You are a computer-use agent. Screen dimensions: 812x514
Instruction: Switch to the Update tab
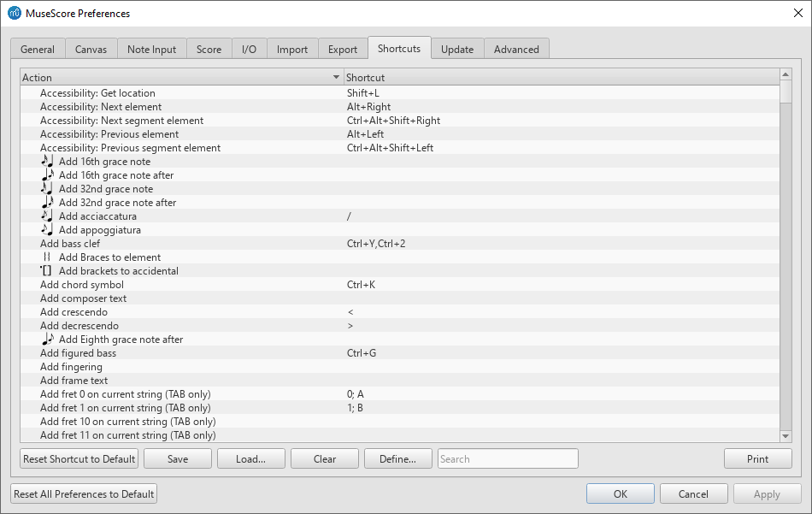pyautogui.click(x=456, y=49)
